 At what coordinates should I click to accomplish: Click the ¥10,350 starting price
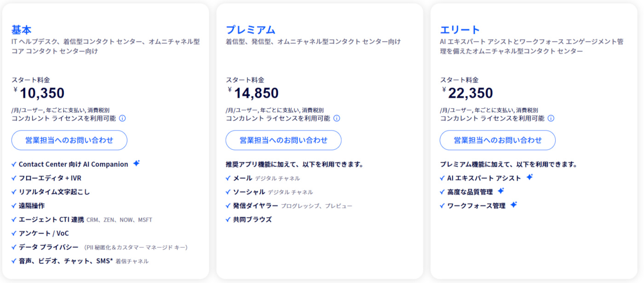click(x=41, y=93)
